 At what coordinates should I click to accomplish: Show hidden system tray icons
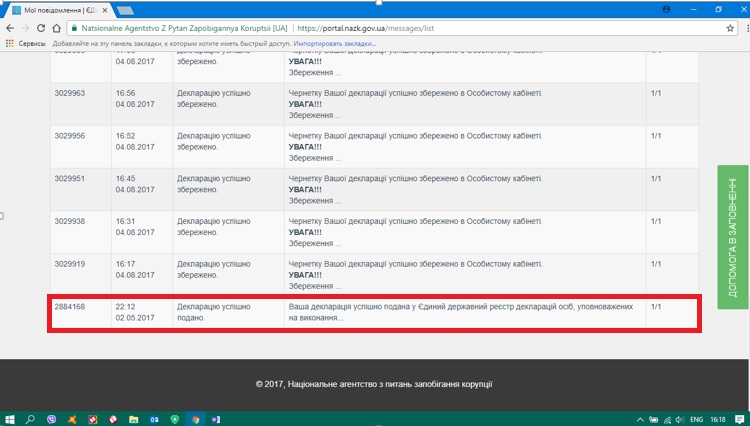(641, 418)
